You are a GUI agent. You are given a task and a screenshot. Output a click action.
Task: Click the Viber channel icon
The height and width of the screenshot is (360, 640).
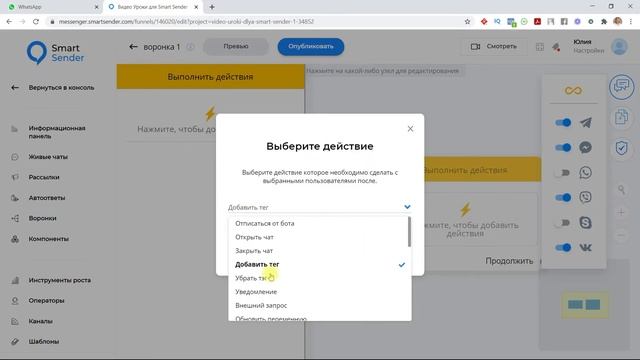(x=586, y=198)
